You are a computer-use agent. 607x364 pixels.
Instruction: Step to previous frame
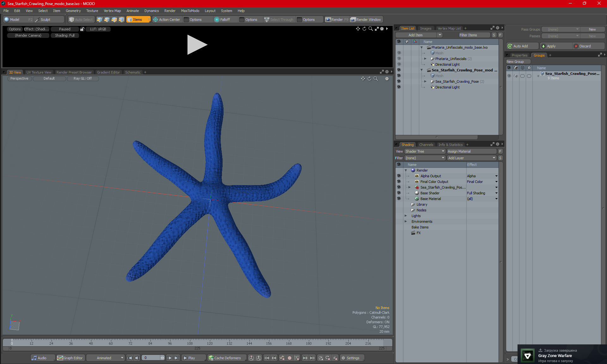[x=137, y=358]
